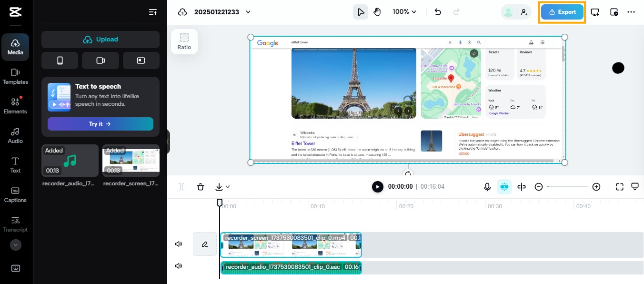
Task: Open the Transcript panel
Action: (15, 224)
